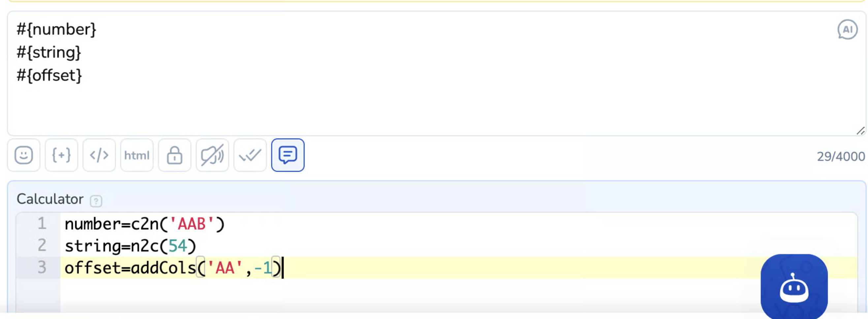Viewport: 868px width, 319px height.
Task: Open the blue chatbot floating button
Action: [x=794, y=287]
